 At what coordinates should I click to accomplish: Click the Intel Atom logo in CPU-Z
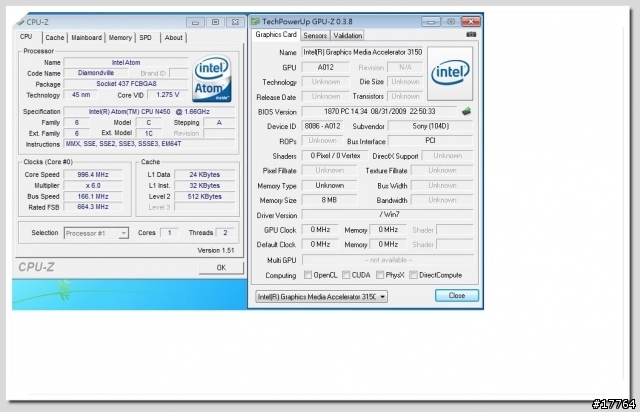pos(211,79)
